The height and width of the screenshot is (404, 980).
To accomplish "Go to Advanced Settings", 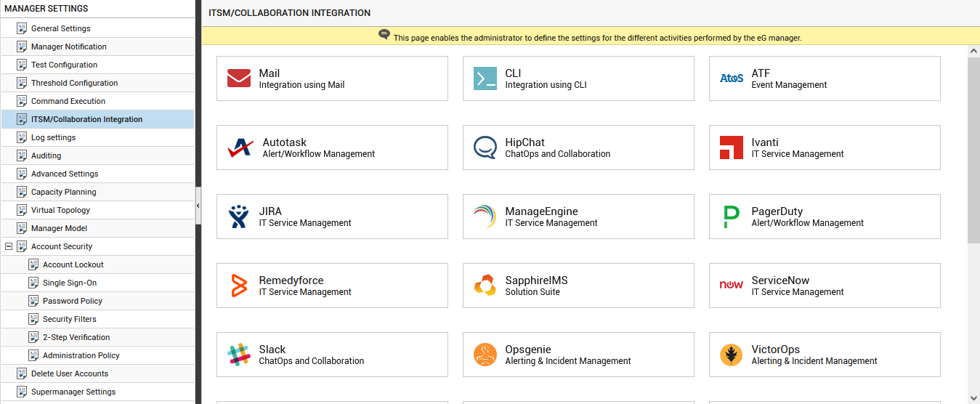I will (x=65, y=174).
